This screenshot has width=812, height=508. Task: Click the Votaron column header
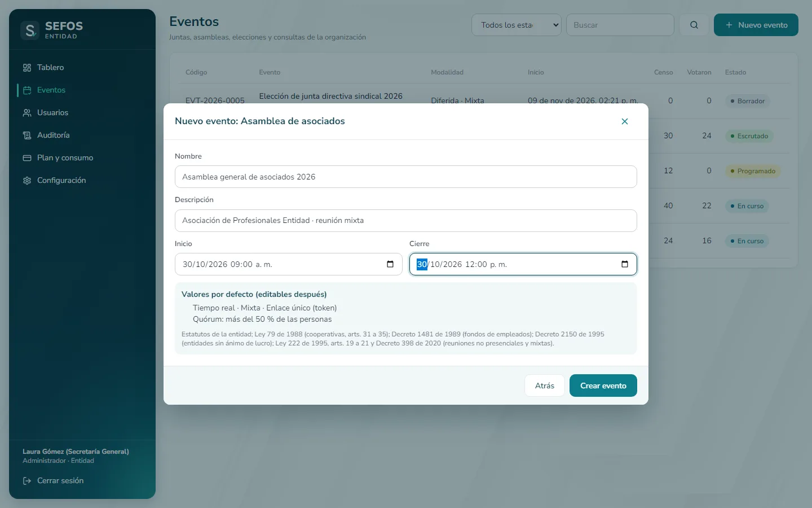(x=699, y=72)
